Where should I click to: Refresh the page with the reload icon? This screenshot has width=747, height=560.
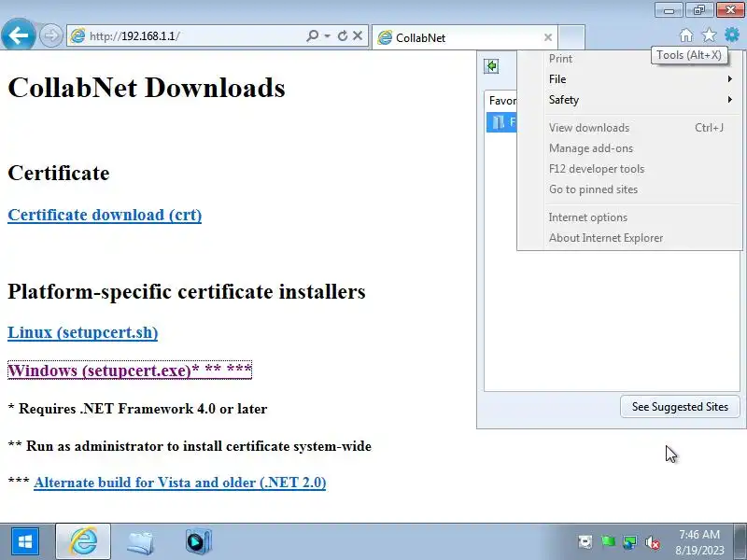coord(343,35)
